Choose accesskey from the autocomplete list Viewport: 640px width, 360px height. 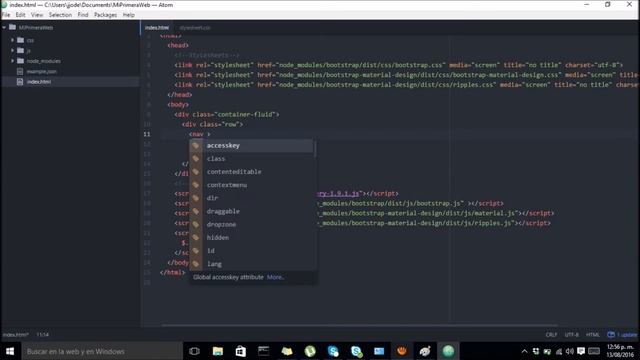[251, 146]
